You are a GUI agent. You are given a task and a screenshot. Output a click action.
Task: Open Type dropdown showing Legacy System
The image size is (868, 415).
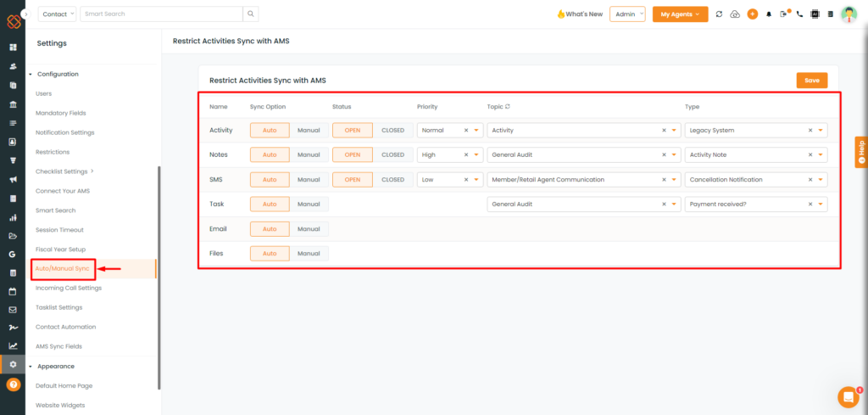pyautogui.click(x=756, y=130)
